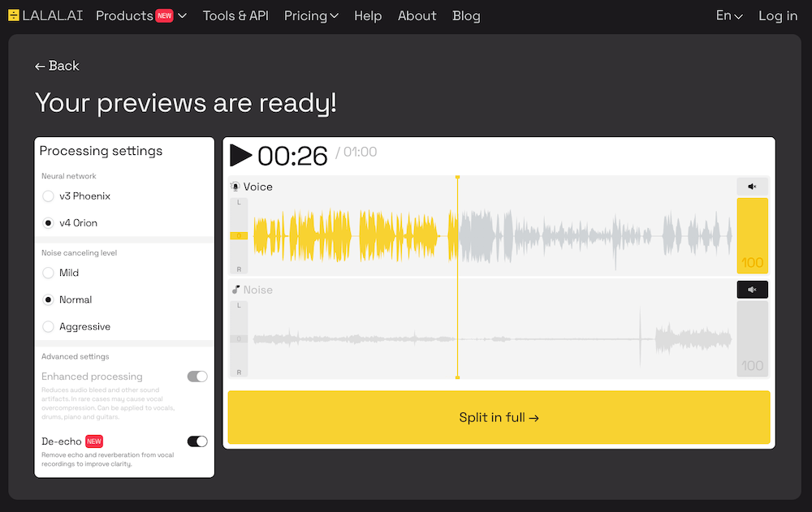Click the De-echo label text
The image size is (812, 512).
(x=62, y=441)
